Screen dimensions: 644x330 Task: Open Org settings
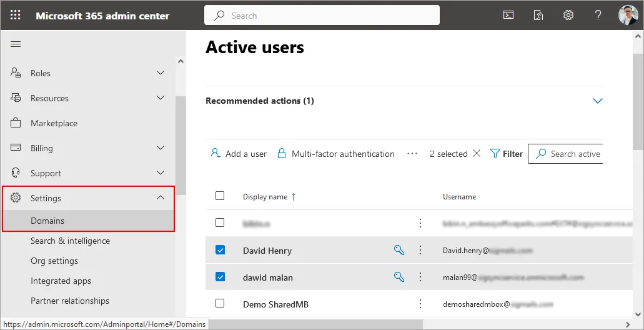point(54,261)
